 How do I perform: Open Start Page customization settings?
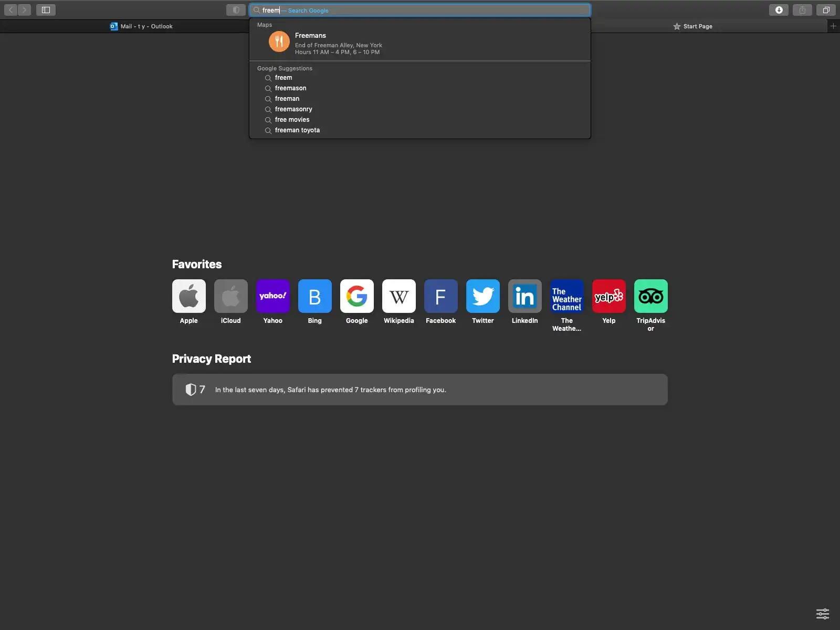pyautogui.click(x=823, y=614)
